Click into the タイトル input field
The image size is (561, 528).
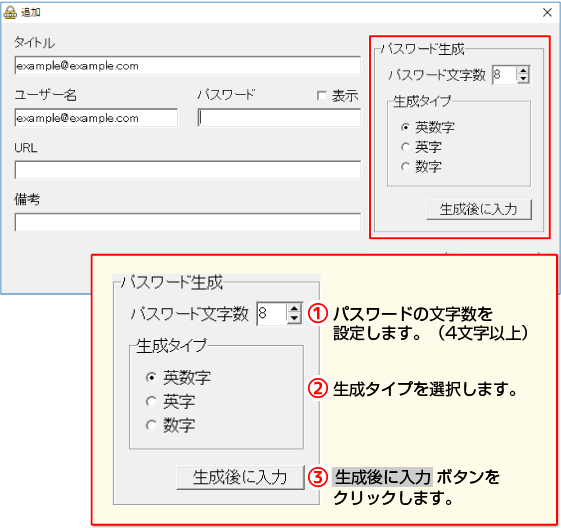187,65
